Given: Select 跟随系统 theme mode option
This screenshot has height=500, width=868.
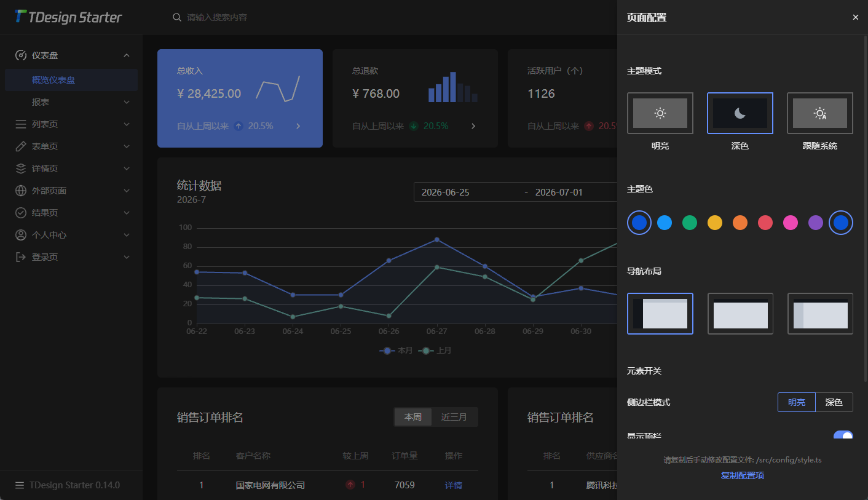Looking at the screenshot, I should pos(820,113).
